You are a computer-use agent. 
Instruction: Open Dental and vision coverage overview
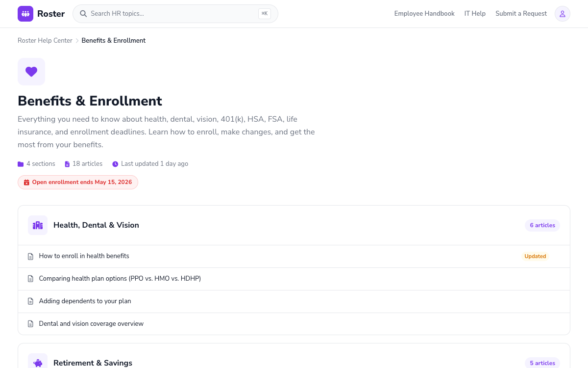(294, 324)
